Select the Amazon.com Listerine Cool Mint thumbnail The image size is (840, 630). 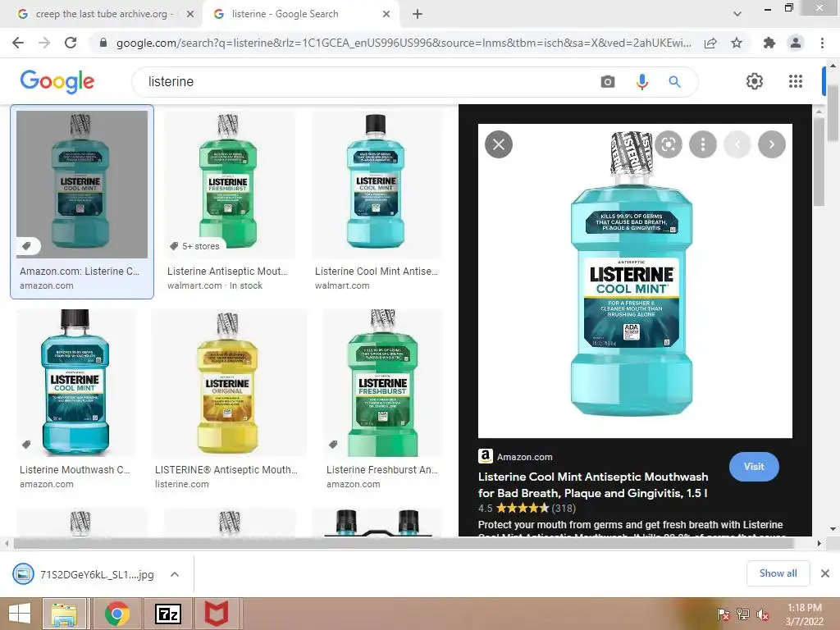click(82, 185)
